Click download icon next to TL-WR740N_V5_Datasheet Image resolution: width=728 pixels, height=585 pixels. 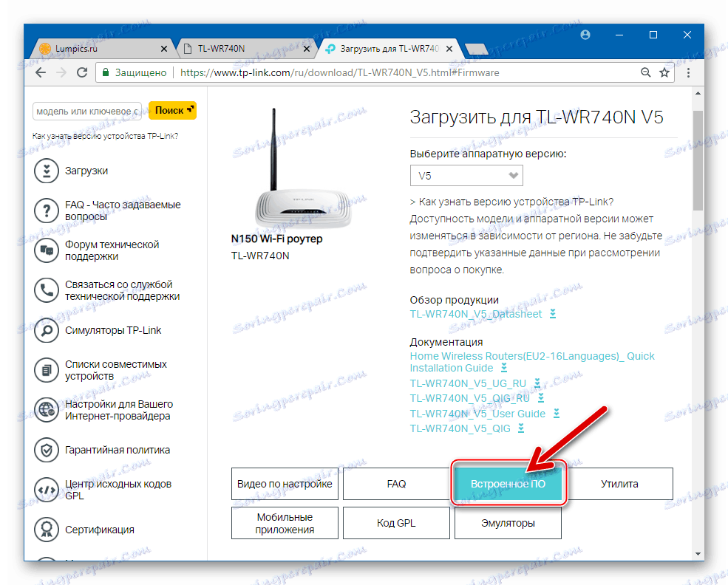553,314
